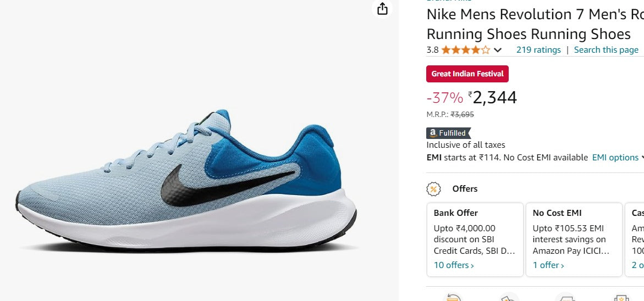
Task: Expand the ratings breakdown chevron beside the stars
Action: click(498, 50)
